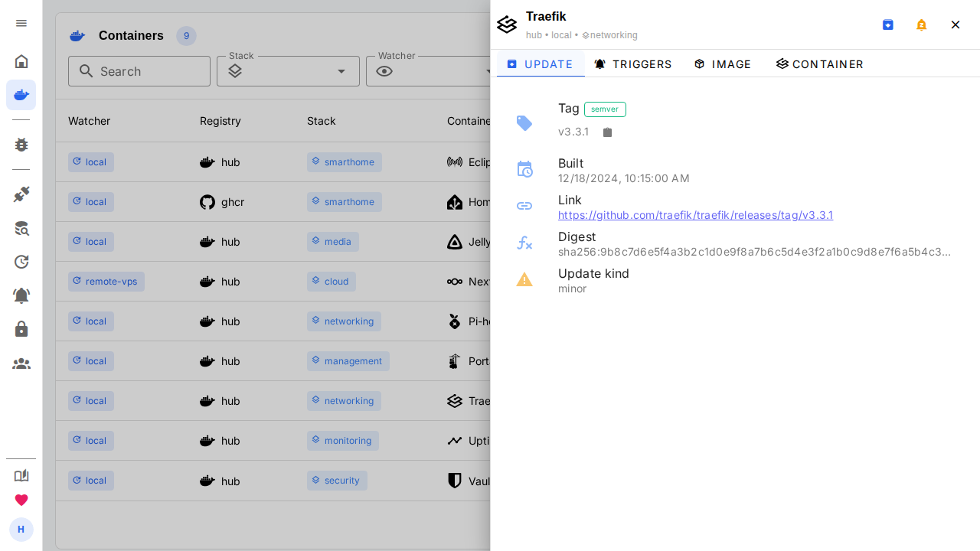Click the cloud stack chip

click(x=332, y=282)
